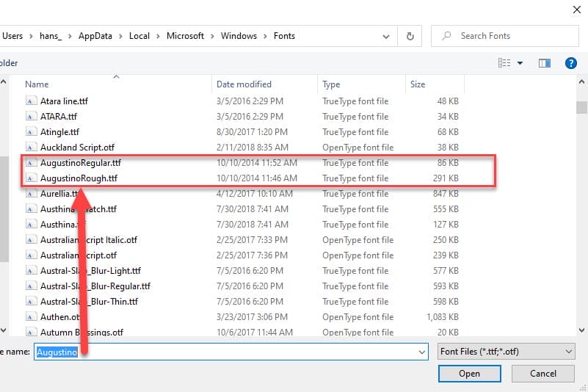This screenshot has width=588, height=392.
Task: Toggle the preview pane icon
Action: (545, 63)
